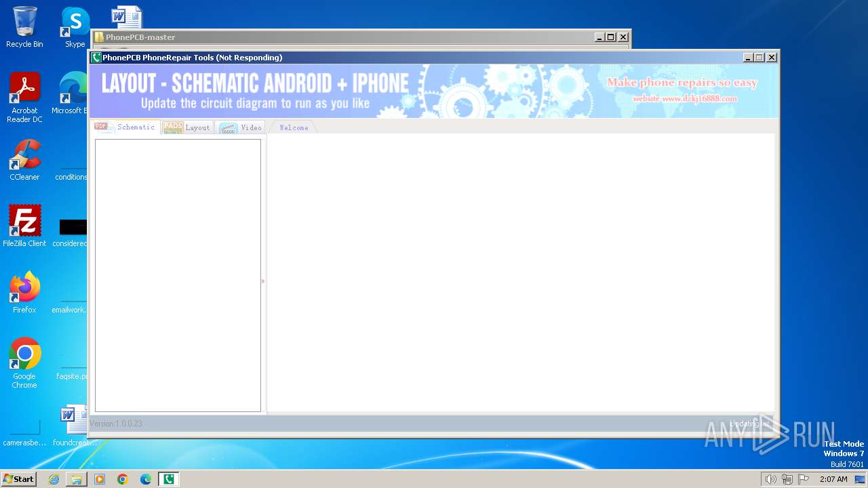Click the PhonePCB taskbar button
The image size is (868, 488).
point(169,479)
